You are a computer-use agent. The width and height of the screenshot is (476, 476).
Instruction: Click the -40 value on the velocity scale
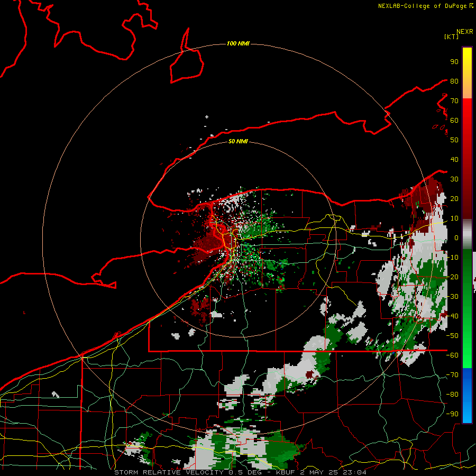[452, 316]
